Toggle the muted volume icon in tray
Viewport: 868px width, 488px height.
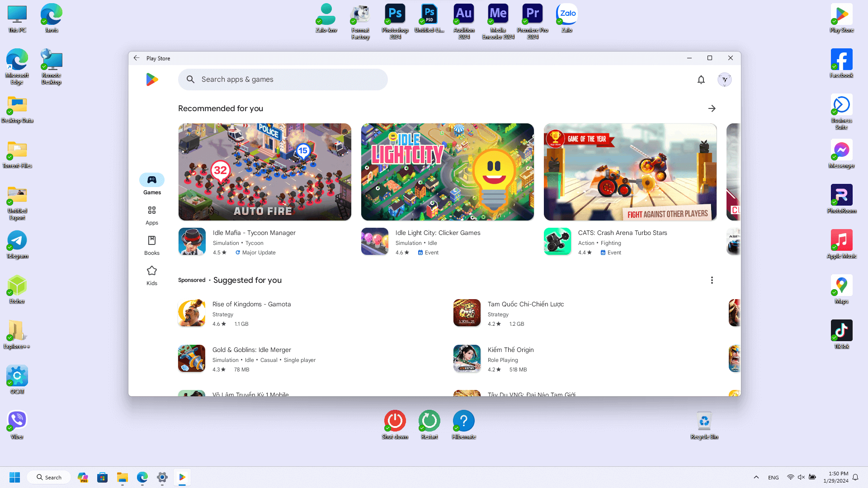click(x=801, y=477)
